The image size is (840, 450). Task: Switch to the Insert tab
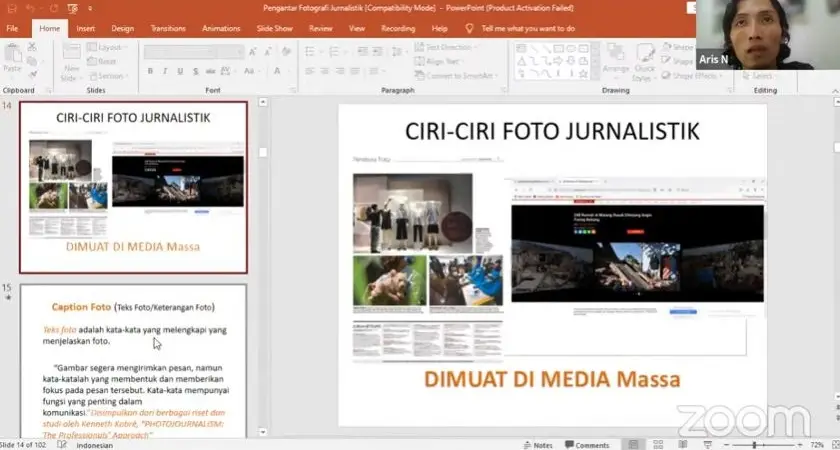(85, 28)
